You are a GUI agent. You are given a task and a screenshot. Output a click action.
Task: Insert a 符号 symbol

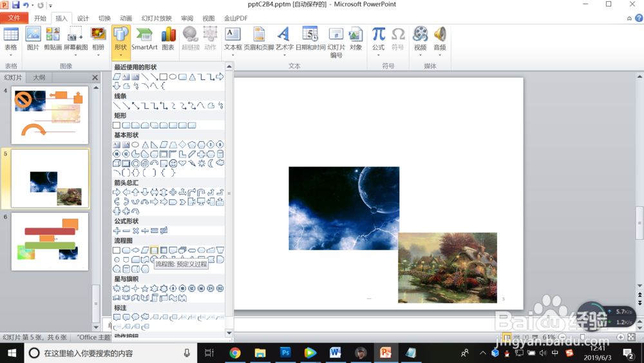pyautogui.click(x=397, y=39)
